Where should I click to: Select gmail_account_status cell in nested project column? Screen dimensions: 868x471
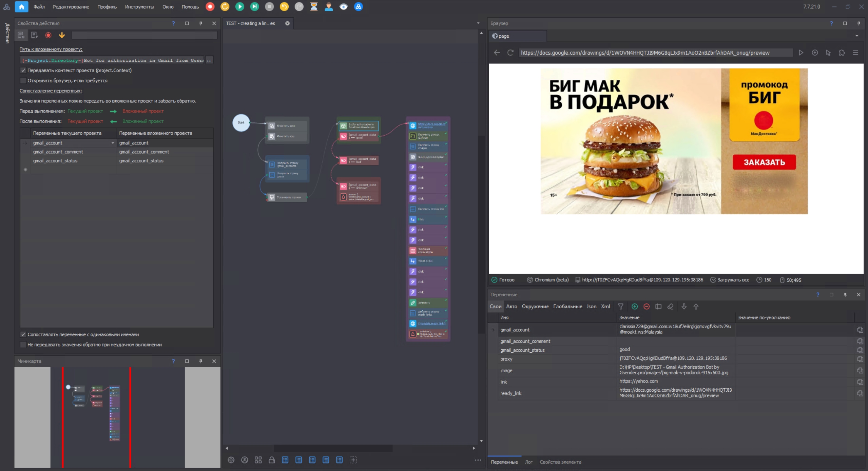click(x=165, y=161)
